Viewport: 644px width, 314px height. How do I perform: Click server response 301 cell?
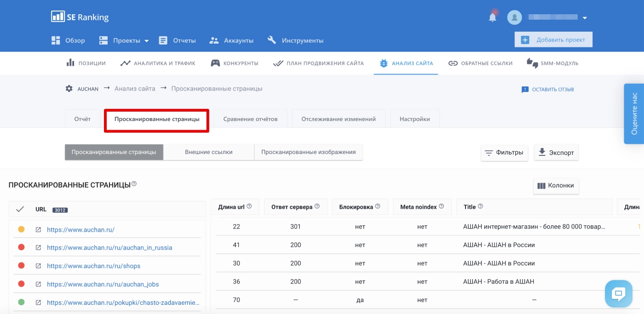(295, 227)
